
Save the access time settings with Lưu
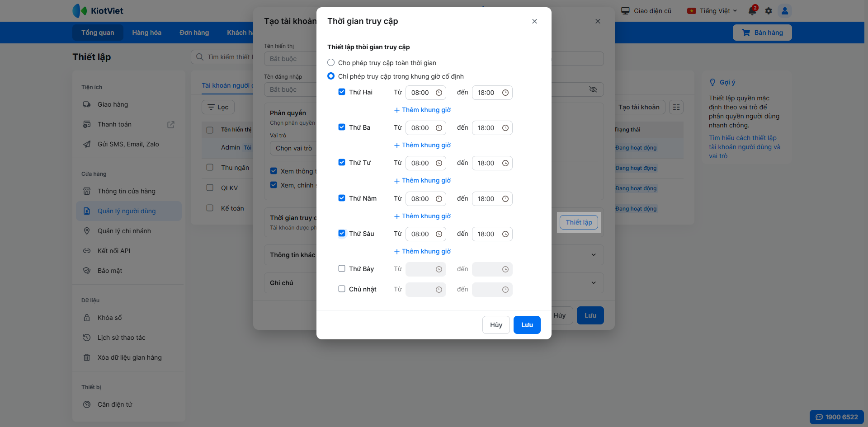[527, 325]
